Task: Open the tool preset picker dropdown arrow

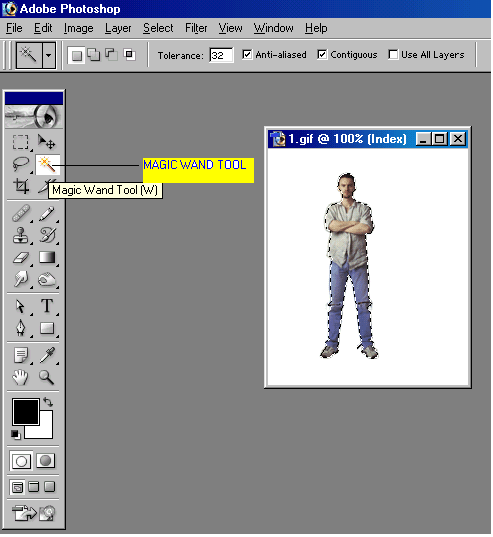Action: 49,55
